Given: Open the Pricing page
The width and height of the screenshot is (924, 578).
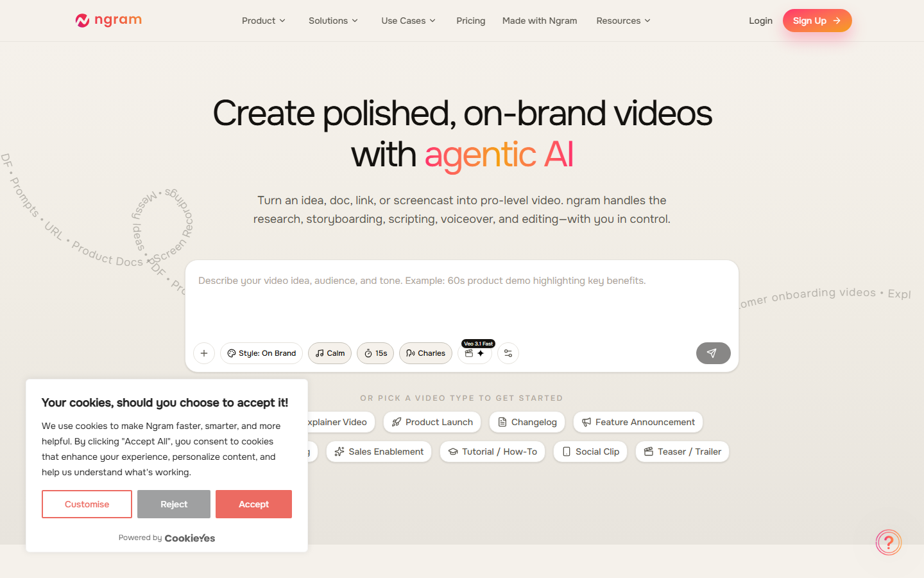Looking at the screenshot, I should [x=470, y=21].
